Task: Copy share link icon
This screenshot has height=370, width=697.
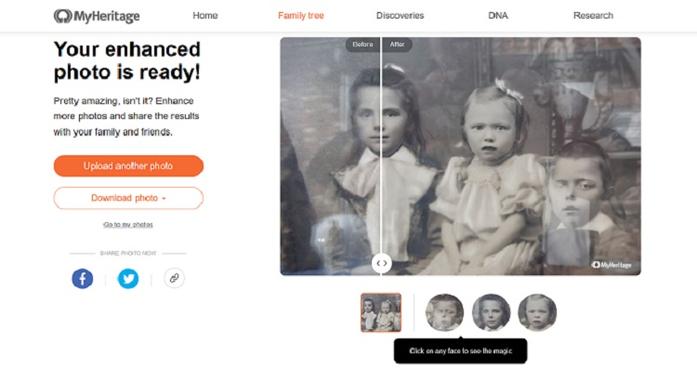Action: [x=174, y=278]
